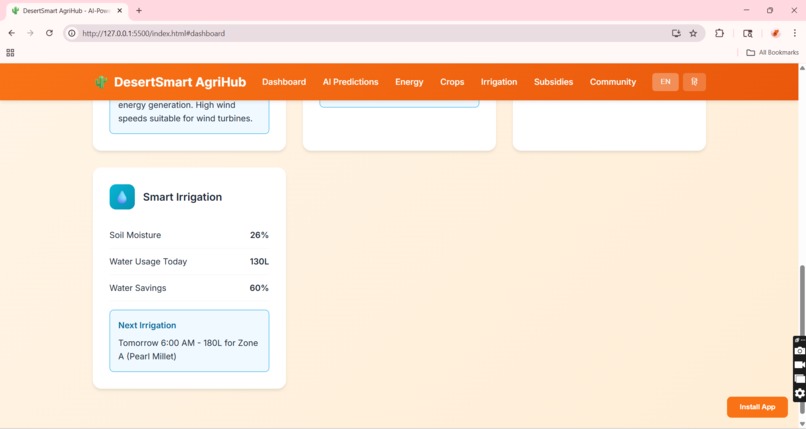Open the recordings gallery icon in the overlay
The width and height of the screenshot is (806, 429).
(799, 379)
